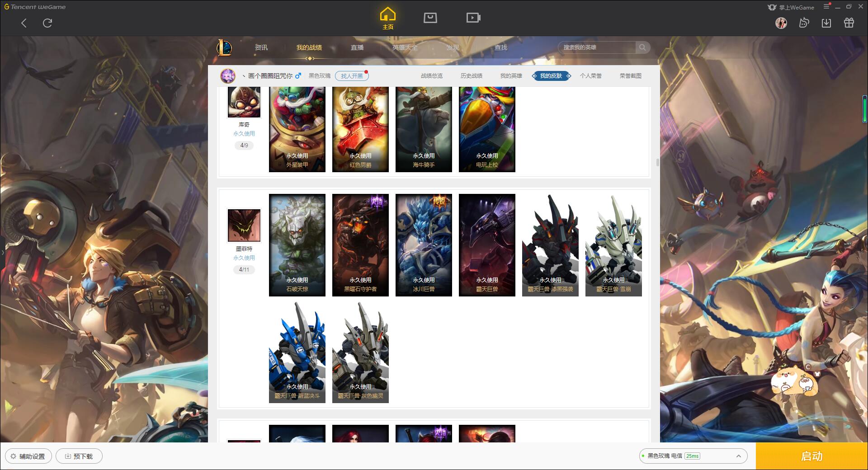Screen dimensions: 868x470
Task: Switch to 历史战绩 sub-tab
Action: point(472,76)
